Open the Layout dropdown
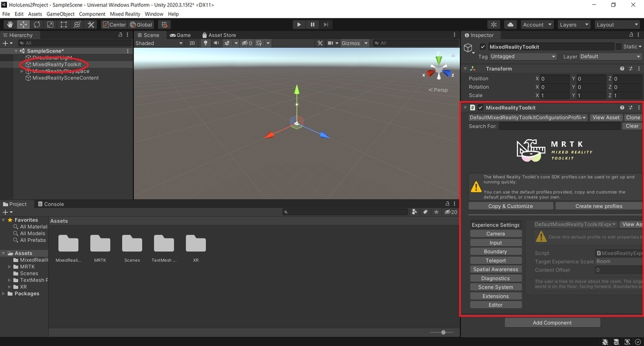Screen dimensions: 644x346 tap(617, 25)
